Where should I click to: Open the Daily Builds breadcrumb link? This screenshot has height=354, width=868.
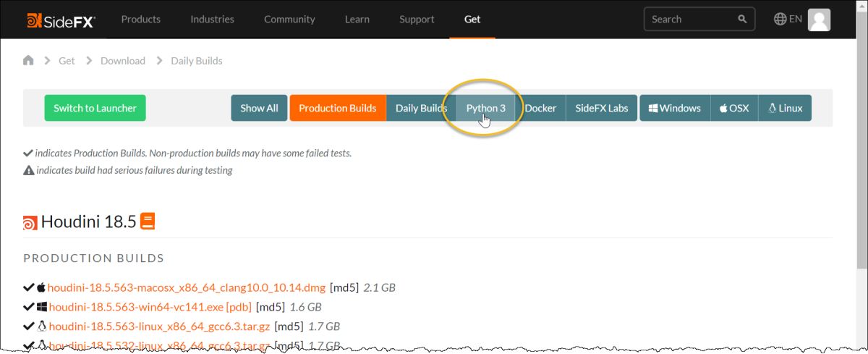pos(197,61)
